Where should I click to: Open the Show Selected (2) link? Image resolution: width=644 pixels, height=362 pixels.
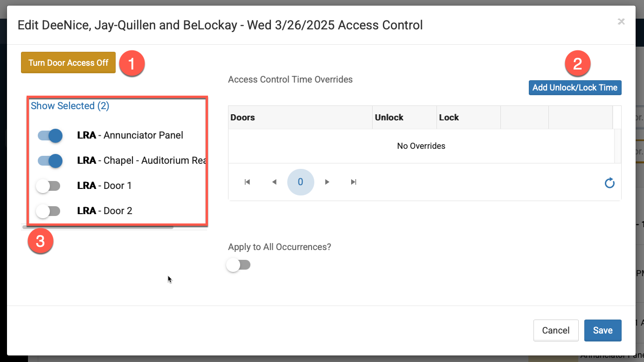(70, 106)
